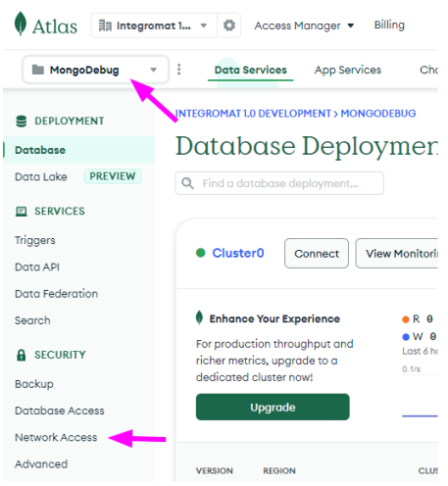This screenshot has height=486, width=448.
Task: Click the Services monitor icon
Action: click(22, 212)
